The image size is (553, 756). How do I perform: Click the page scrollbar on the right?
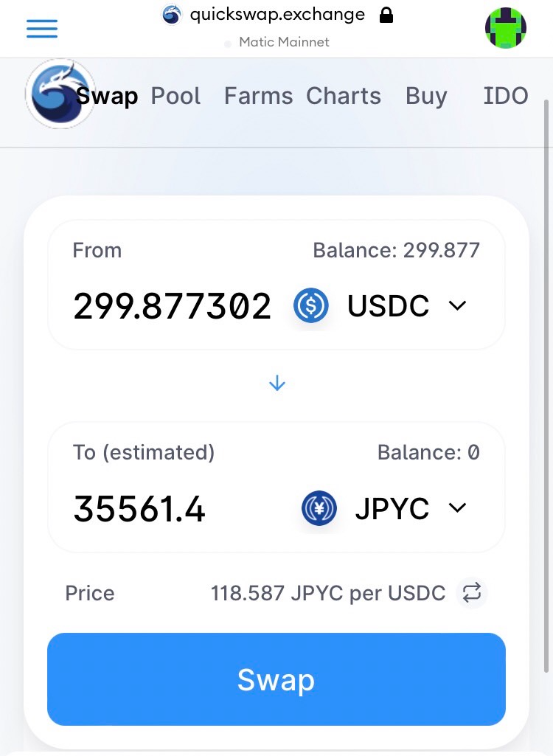point(546,386)
